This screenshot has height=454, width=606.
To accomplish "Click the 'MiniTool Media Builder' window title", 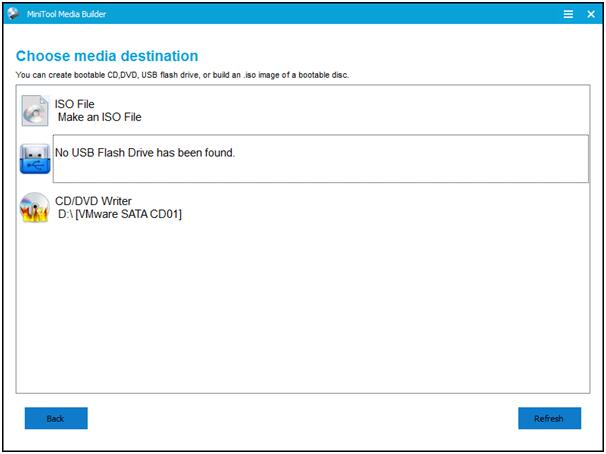I will tap(66, 14).
